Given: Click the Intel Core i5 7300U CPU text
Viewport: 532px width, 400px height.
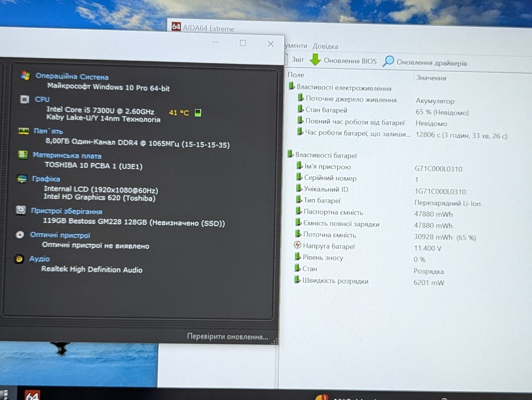Looking at the screenshot, I should [x=100, y=111].
